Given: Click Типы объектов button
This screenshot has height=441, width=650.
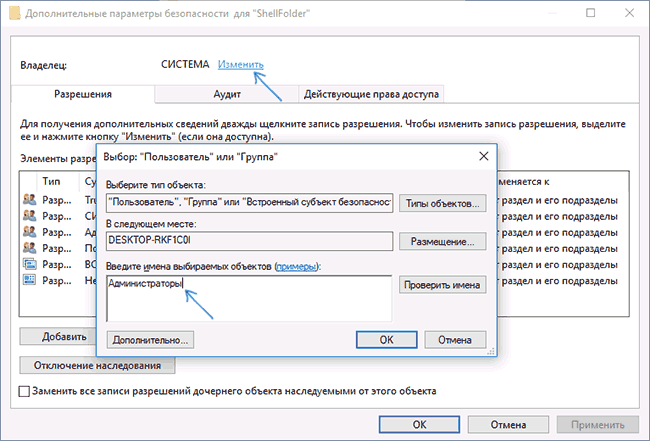Looking at the screenshot, I should pos(442,204).
